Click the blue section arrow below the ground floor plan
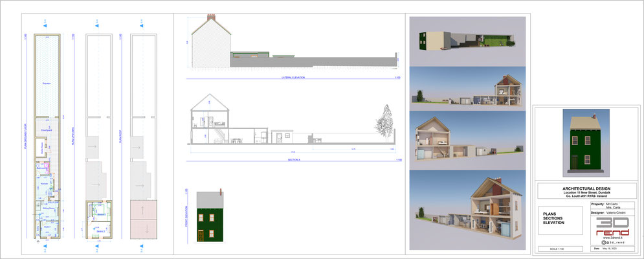The width and height of the screenshot is (644, 259). click(x=45, y=246)
